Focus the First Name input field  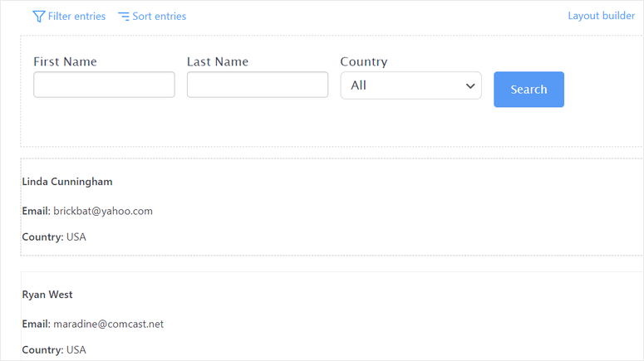tap(105, 85)
